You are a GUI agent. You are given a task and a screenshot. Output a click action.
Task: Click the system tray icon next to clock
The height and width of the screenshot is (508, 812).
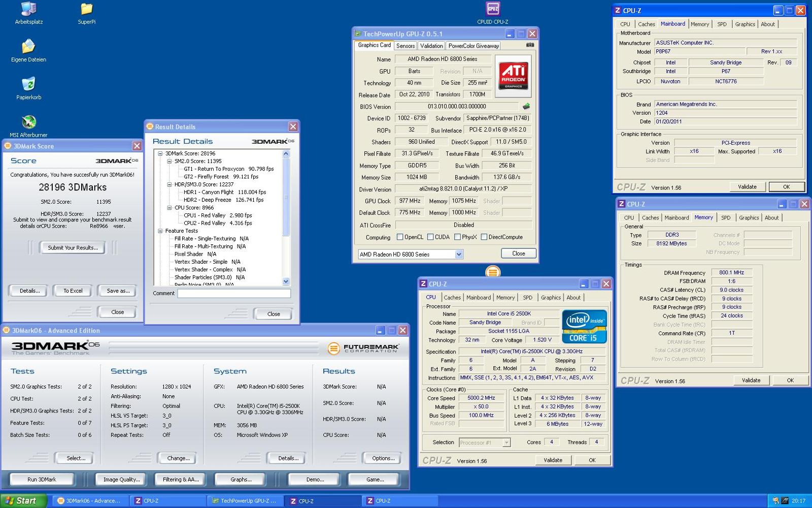[x=785, y=501]
